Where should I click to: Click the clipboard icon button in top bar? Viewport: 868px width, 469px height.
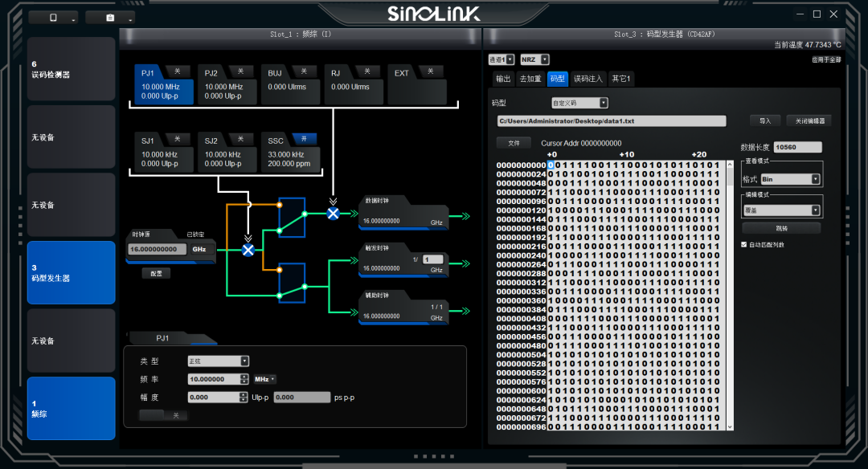click(x=110, y=18)
